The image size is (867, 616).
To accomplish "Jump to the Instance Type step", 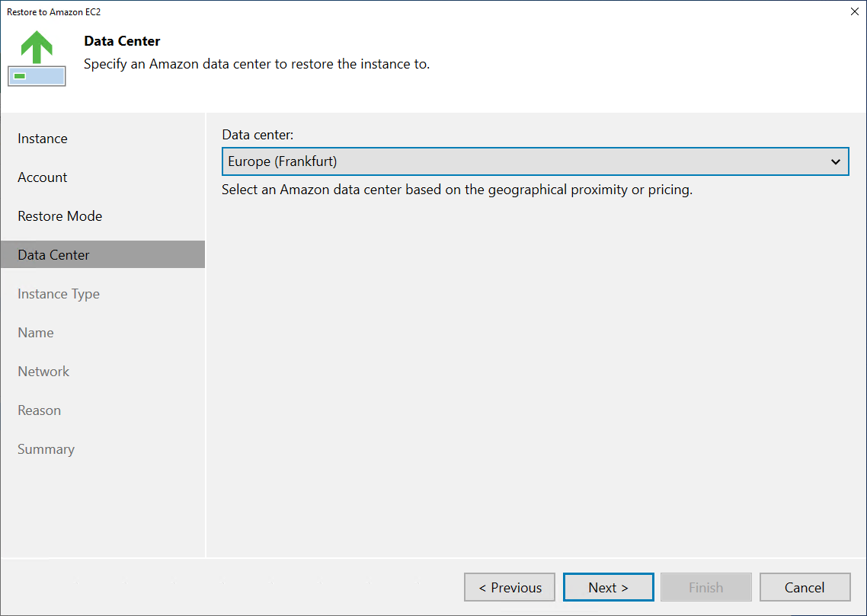I will (59, 294).
